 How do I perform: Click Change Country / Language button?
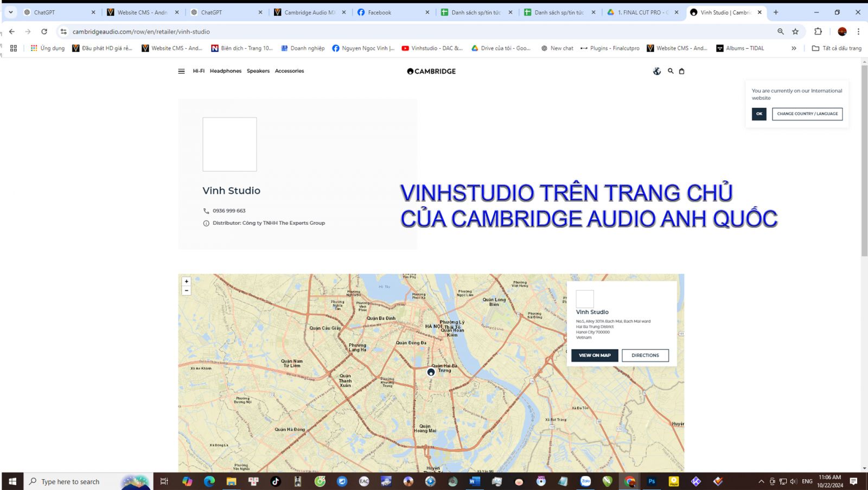tap(807, 114)
